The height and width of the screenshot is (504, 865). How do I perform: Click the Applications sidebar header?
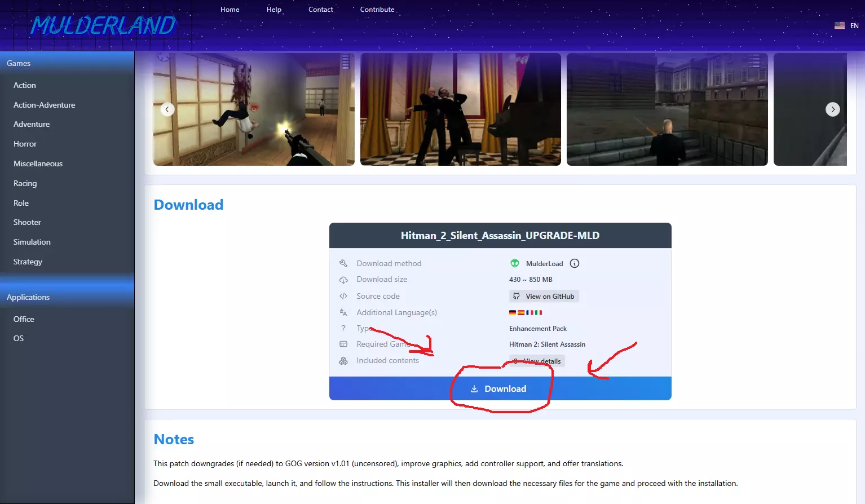[67, 297]
